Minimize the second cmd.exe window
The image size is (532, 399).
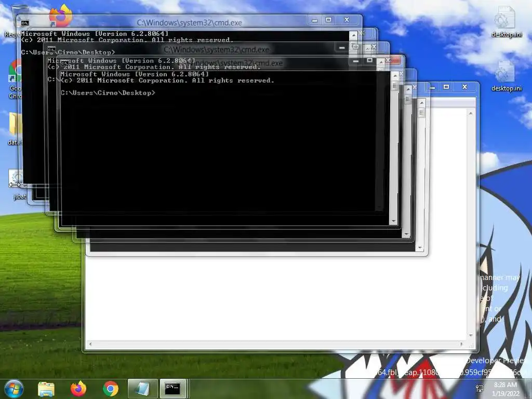pyautogui.click(x=342, y=47)
